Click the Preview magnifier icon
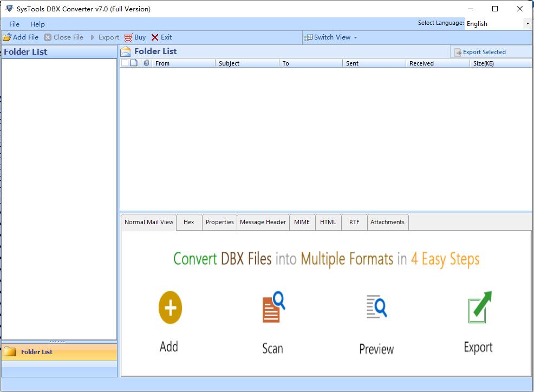This screenshot has width=534, height=392. [376, 306]
